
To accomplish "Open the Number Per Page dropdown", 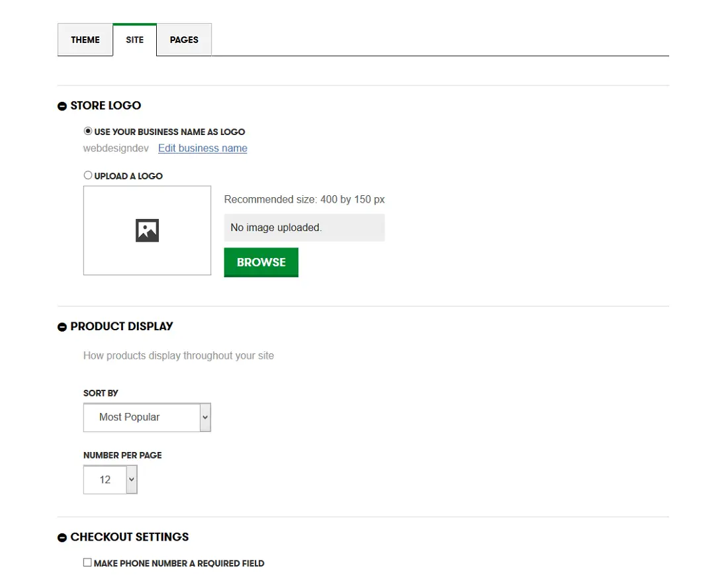I will (x=111, y=480).
